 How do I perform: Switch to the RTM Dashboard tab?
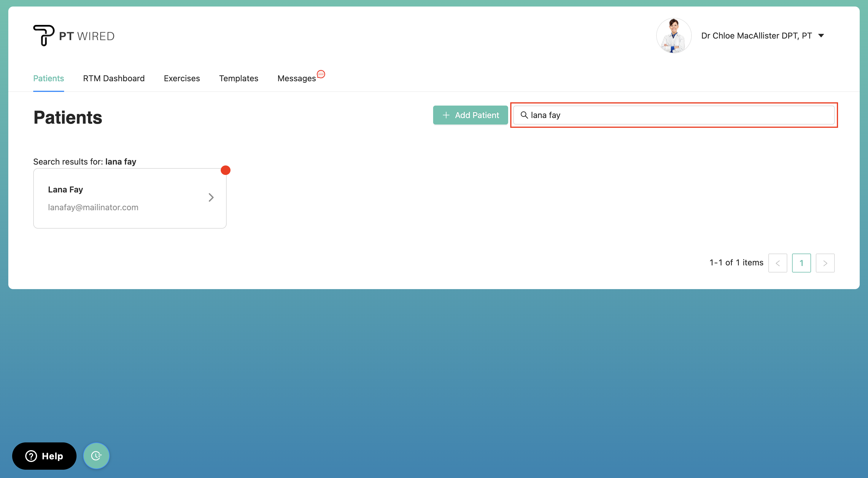[x=114, y=78]
